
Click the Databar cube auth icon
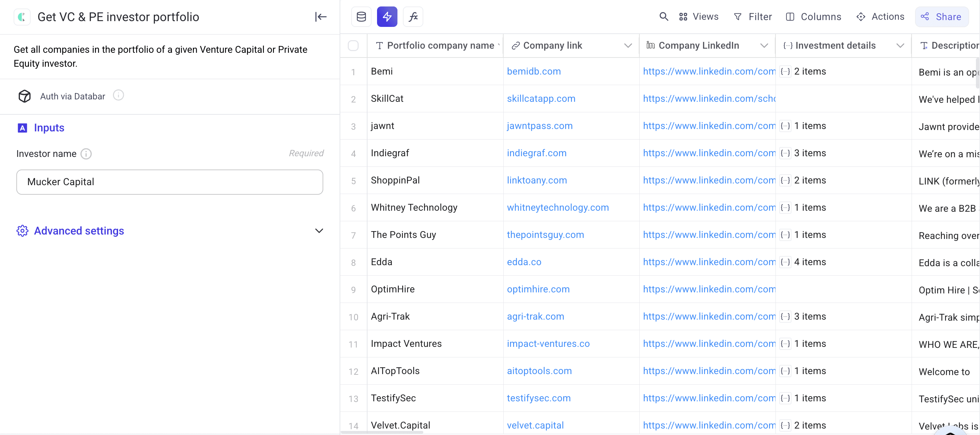click(24, 96)
